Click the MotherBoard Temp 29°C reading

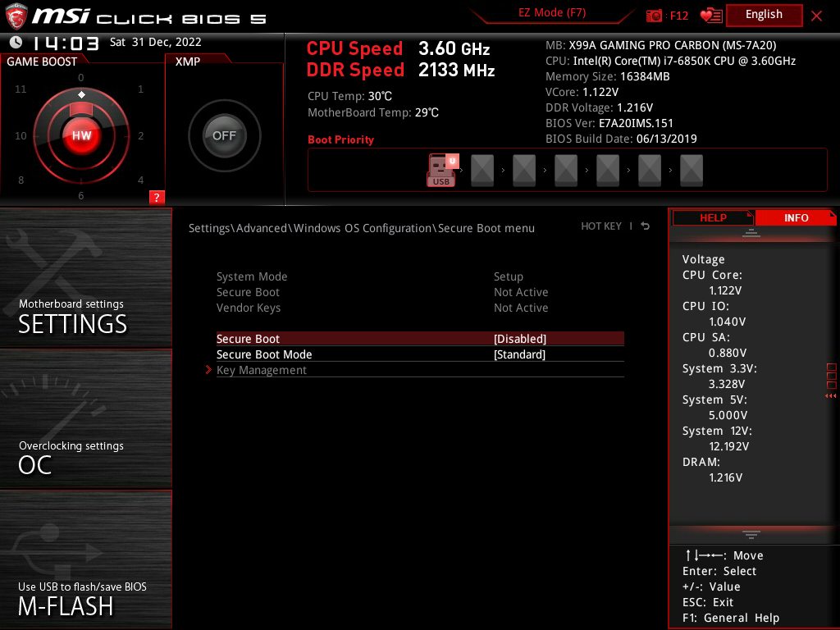coord(373,112)
